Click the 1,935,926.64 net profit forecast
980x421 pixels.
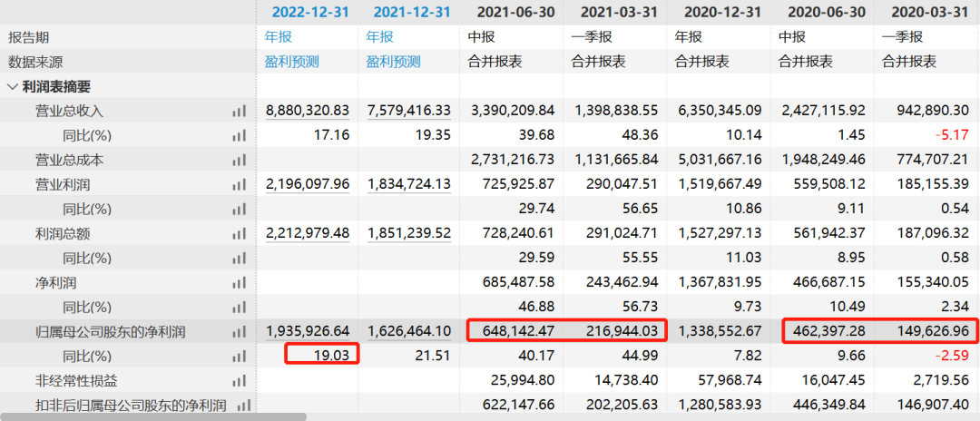pyautogui.click(x=308, y=332)
